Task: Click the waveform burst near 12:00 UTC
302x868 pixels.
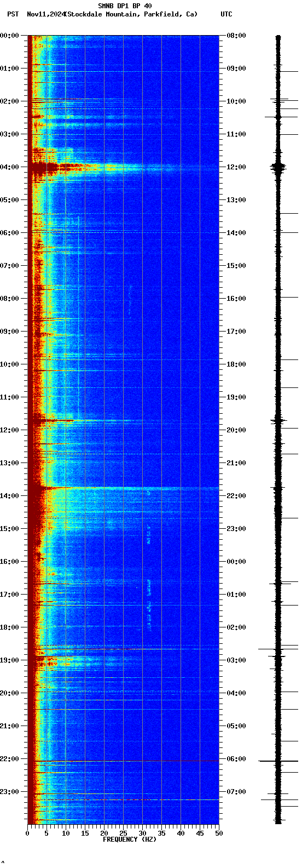Action: pos(278,167)
